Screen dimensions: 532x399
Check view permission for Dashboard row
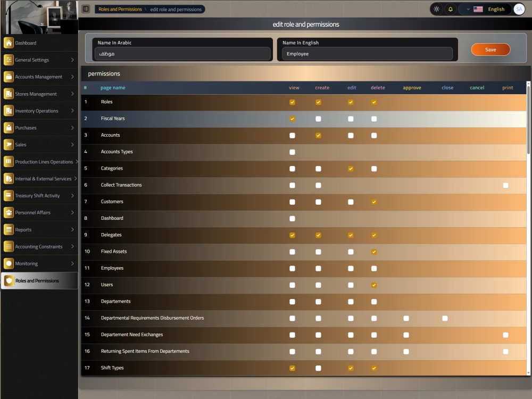pyautogui.click(x=292, y=219)
